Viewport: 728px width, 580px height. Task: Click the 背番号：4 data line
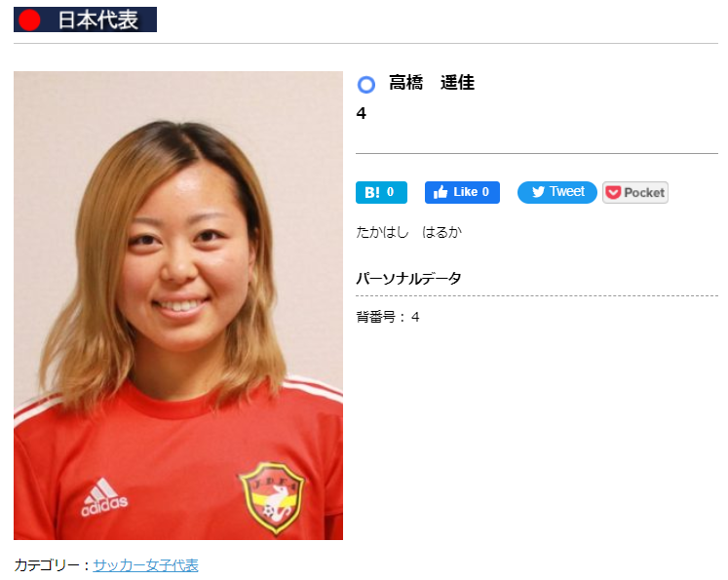point(388,317)
